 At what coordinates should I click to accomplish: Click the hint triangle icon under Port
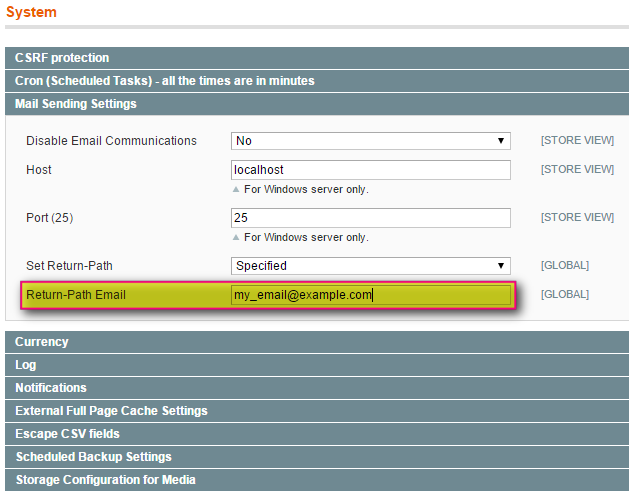coord(237,237)
